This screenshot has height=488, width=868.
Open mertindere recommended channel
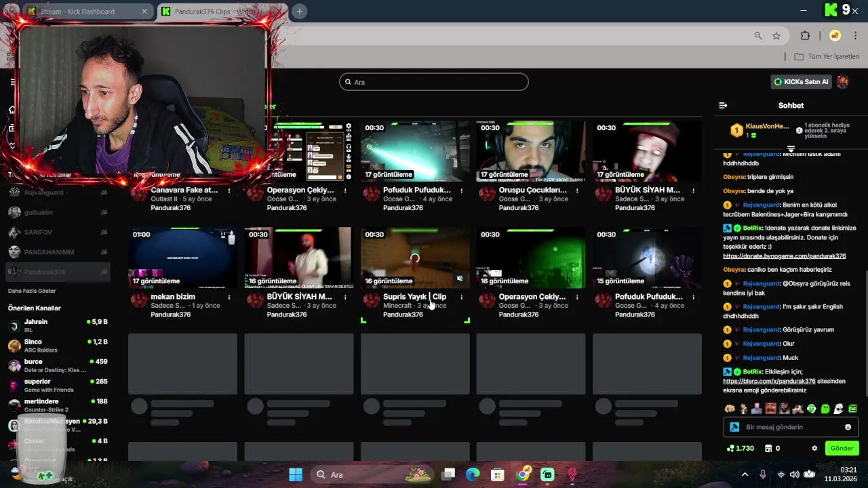pyautogui.click(x=58, y=405)
